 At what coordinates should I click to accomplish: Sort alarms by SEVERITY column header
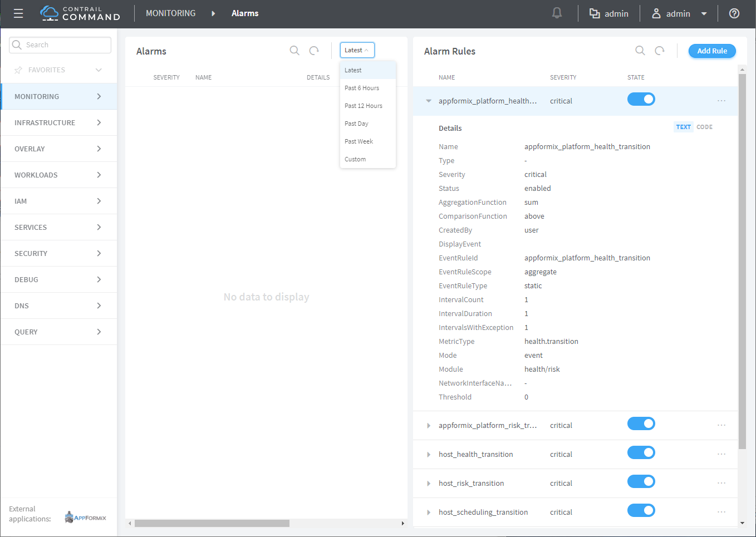coord(166,77)
